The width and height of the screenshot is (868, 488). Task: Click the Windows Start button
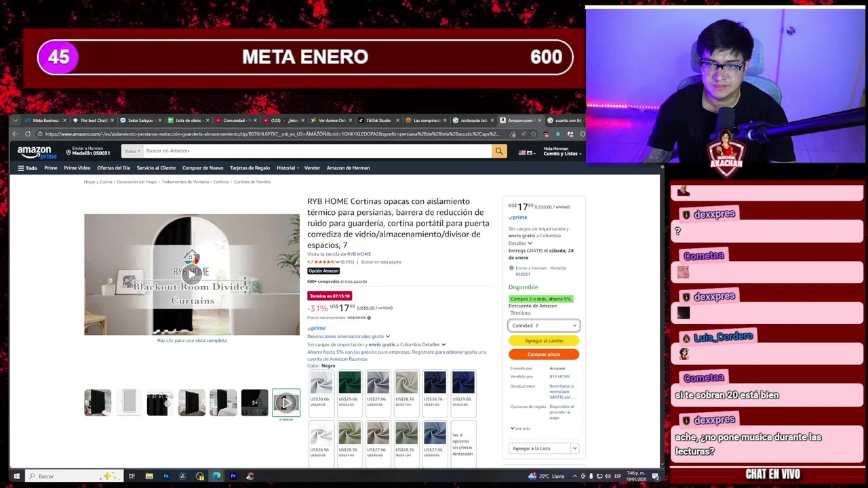click(17, 476)
